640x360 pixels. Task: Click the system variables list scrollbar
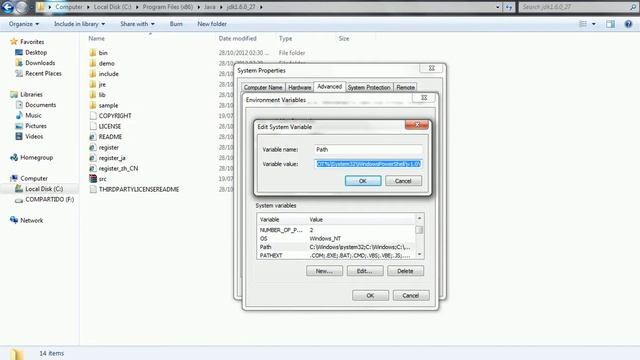(x=419, y=237)
